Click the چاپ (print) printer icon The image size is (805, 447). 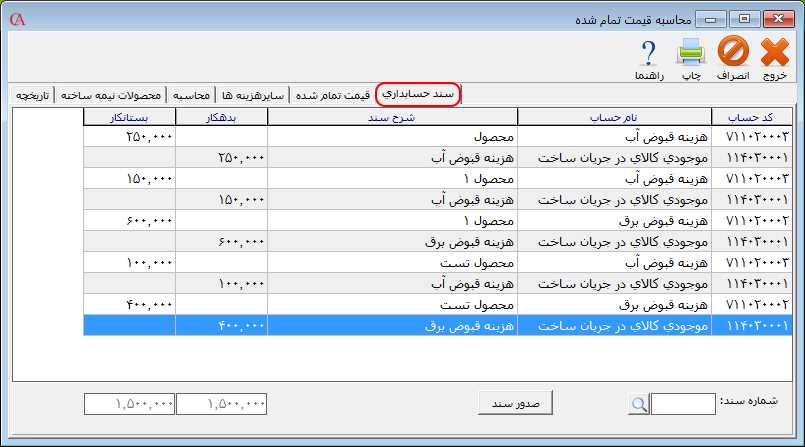(691, 52)
